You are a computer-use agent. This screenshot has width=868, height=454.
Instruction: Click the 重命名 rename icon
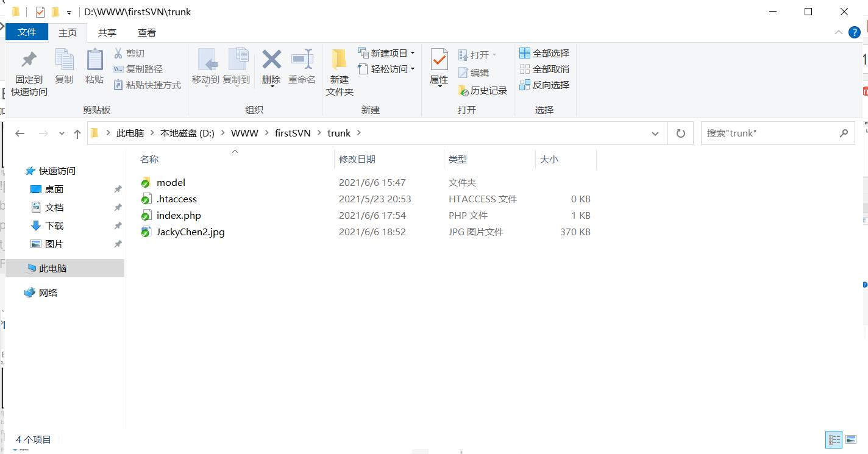coord(302,59)
